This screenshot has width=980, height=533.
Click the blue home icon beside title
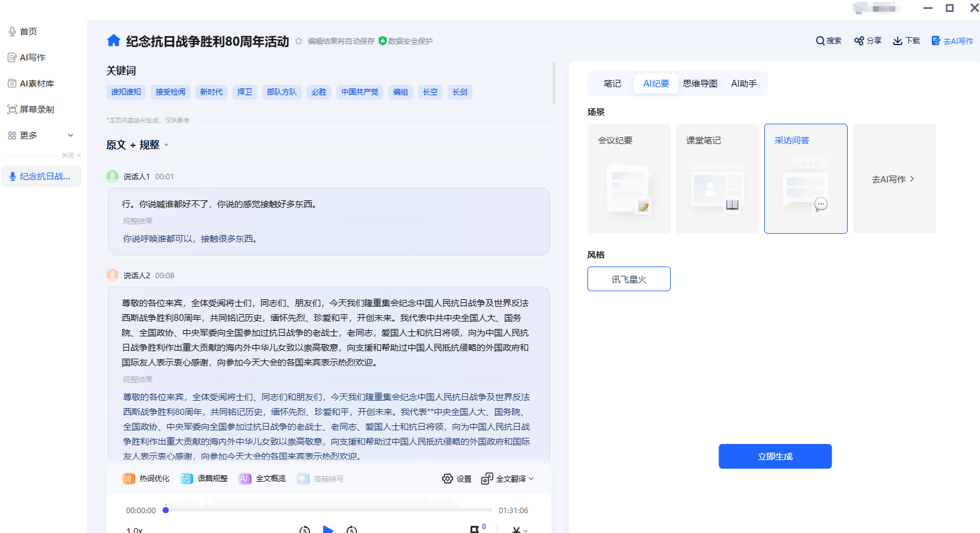[114, 41]
